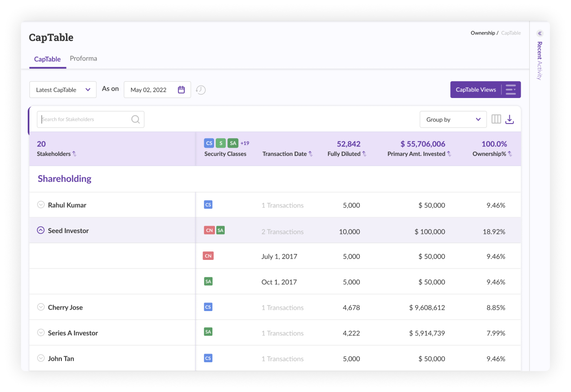Collapse the Recent Activity sidebar chevron
The height and width of the screenshot is (392, 571).
(539, 33)
